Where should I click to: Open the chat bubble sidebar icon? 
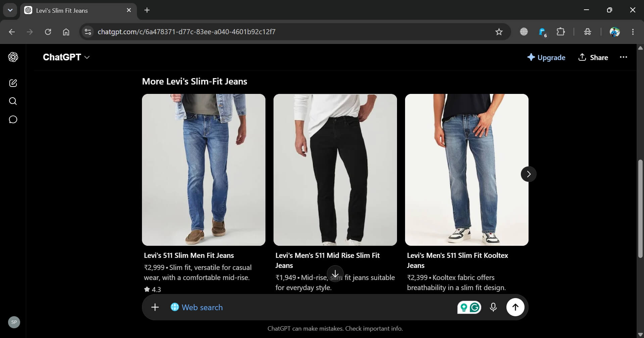click(13, 119)
